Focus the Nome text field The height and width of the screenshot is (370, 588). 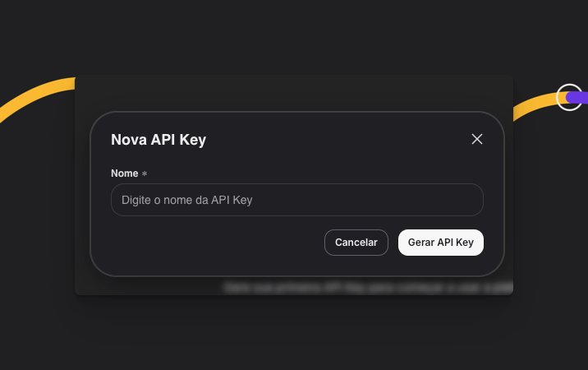tap(296, 200)
